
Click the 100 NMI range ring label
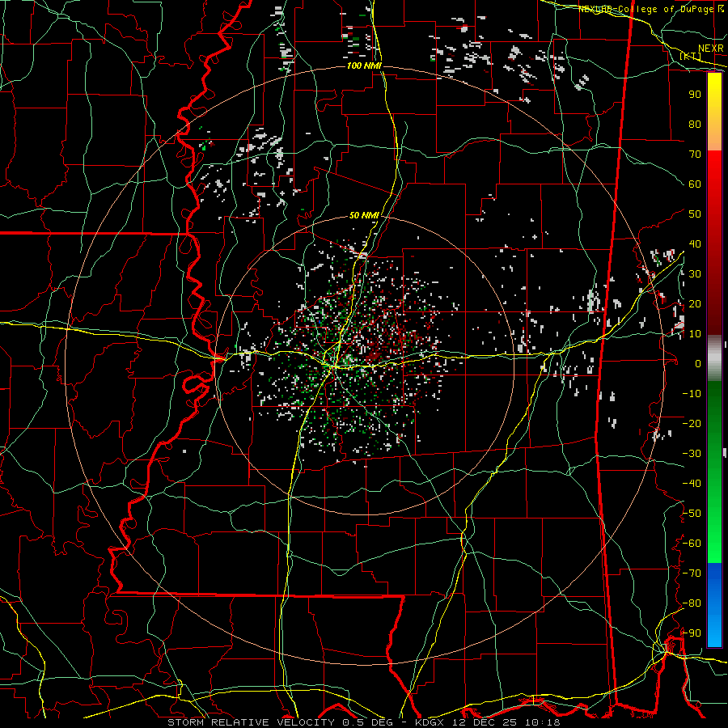tap(364, 66)
